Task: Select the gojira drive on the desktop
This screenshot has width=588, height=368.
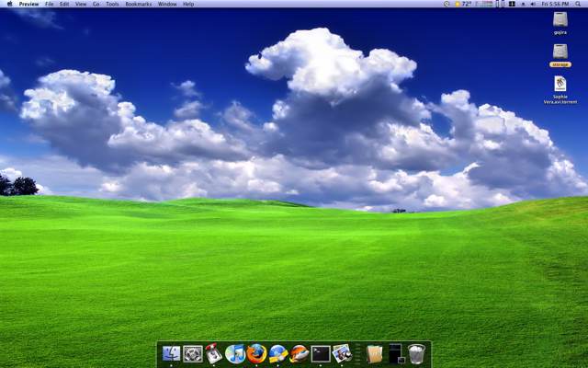Action: (x=560, y=19)
